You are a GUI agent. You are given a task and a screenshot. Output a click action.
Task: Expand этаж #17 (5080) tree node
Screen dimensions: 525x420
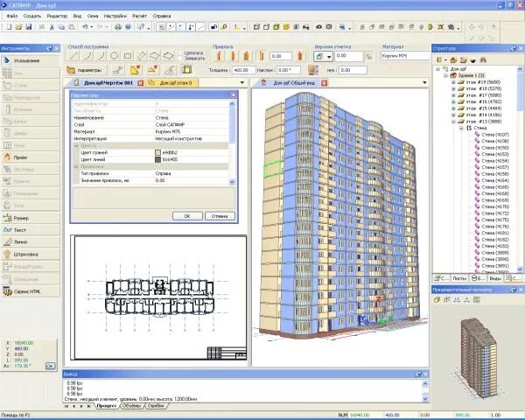point(453,95)
